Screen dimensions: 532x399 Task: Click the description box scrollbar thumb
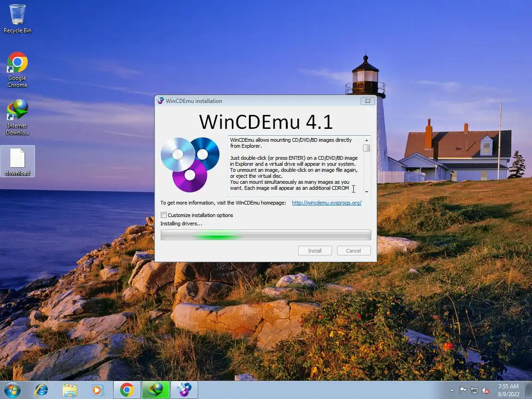(366, 148)
